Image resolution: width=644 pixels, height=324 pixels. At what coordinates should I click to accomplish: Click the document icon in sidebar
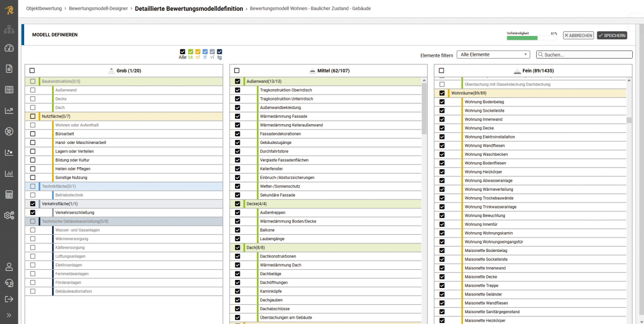pos(9,69)
